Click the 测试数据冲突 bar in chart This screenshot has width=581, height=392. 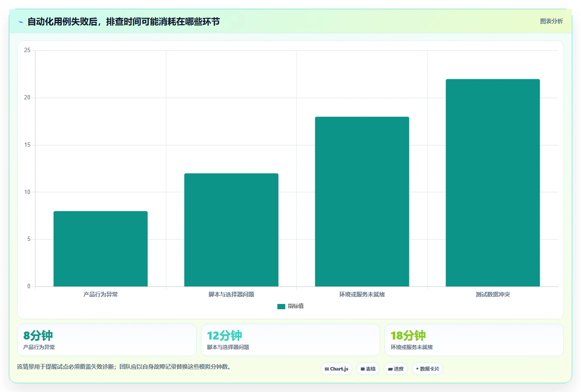[x=493, y=183]
